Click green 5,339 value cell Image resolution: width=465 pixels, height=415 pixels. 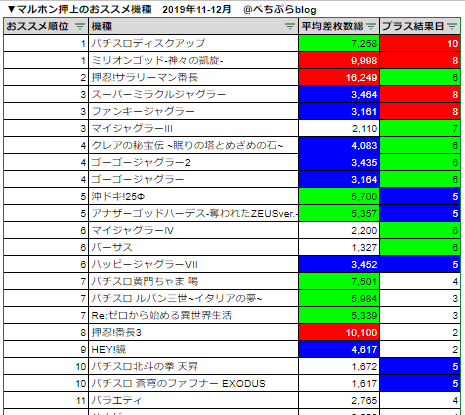point(339,315)
